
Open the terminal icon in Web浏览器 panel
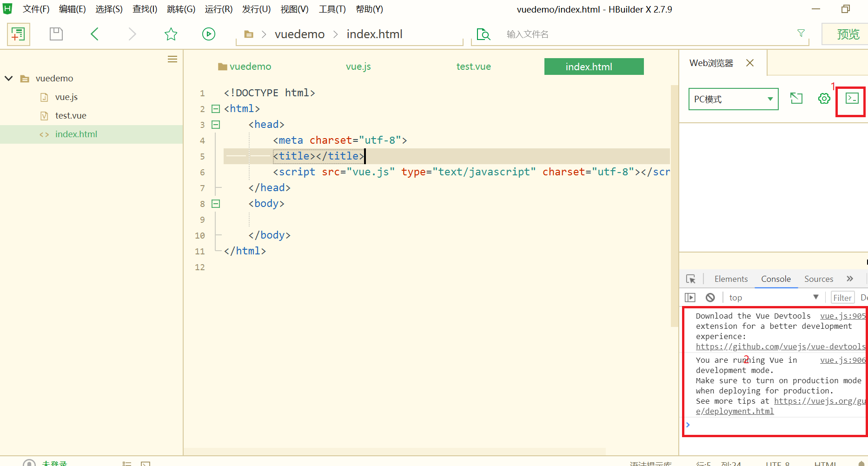pyautogui.click(x=850, y=99)
